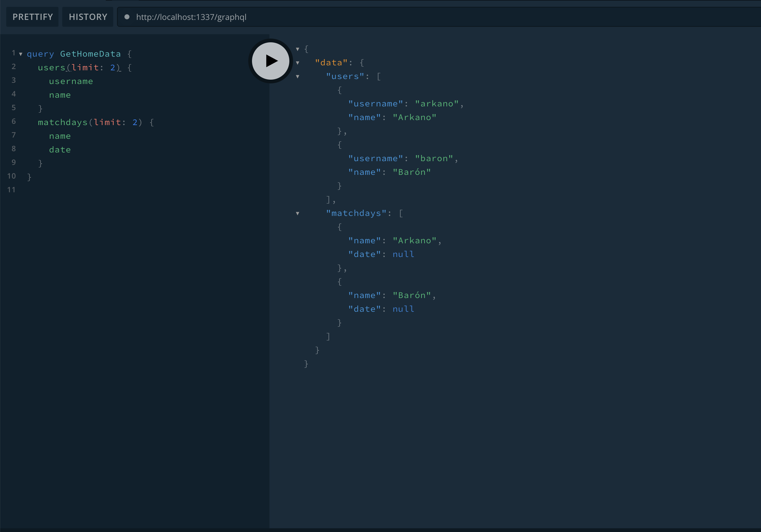Collapse the root response object
Screen dimensions: 761x532
(297, 49)
